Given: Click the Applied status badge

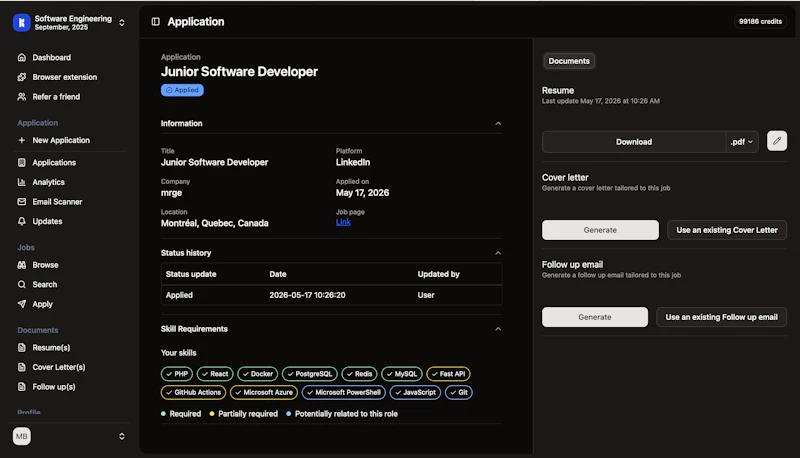Looking at the screenshot, I should (x=182, y=90).
